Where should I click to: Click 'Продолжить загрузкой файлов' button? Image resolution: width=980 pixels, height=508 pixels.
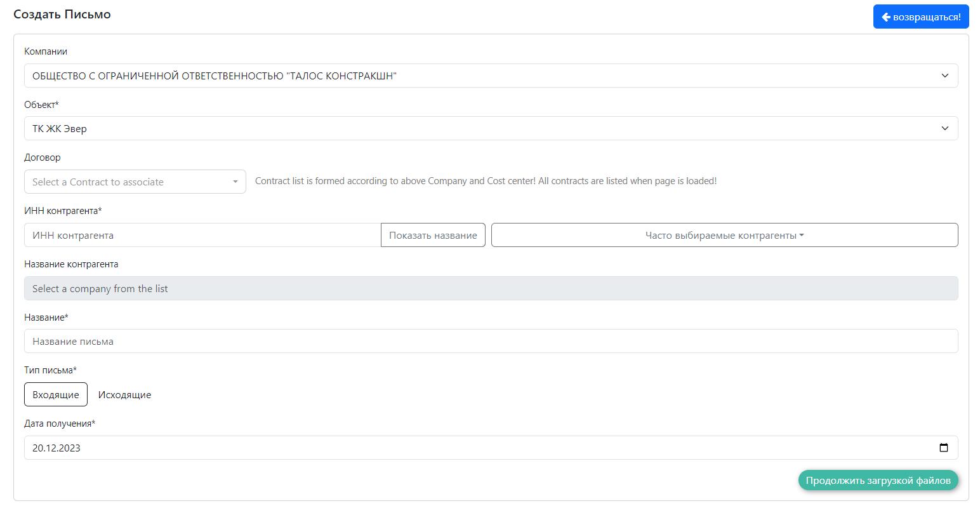pyautogui.click(x=878, y=480)
